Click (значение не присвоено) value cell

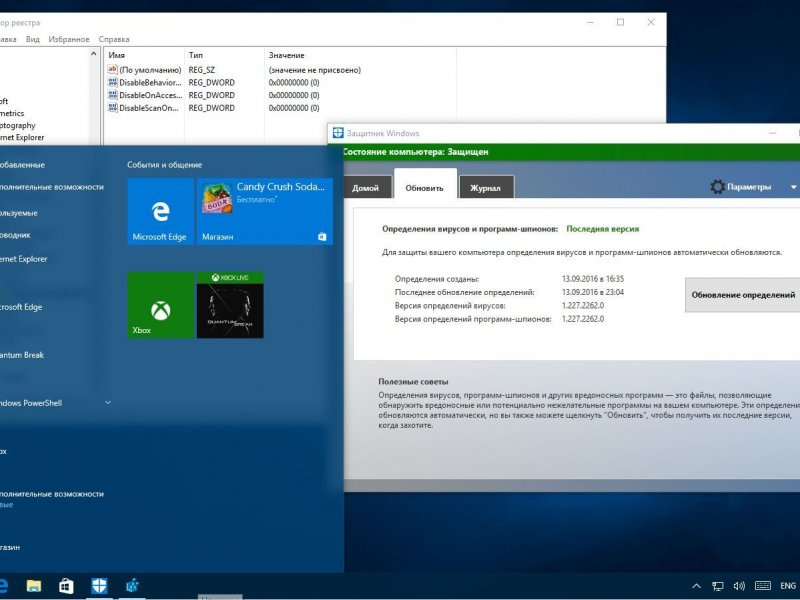tap(315, 70)
